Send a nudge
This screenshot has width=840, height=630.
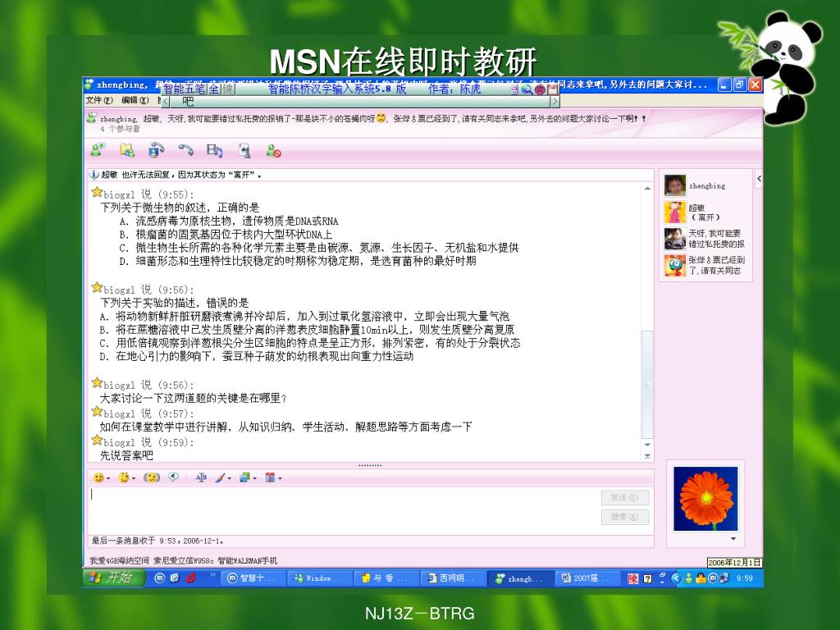pos(152,477)
